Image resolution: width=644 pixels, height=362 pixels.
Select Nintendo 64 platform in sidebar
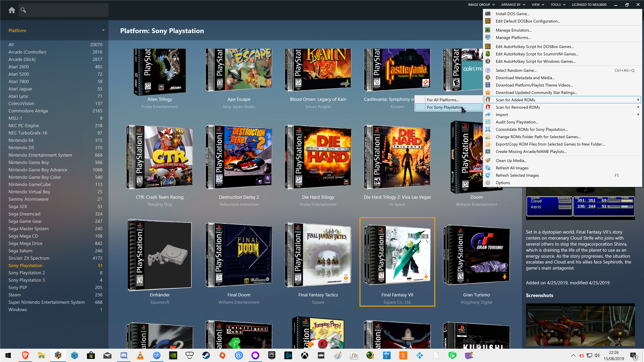[55, 140]
